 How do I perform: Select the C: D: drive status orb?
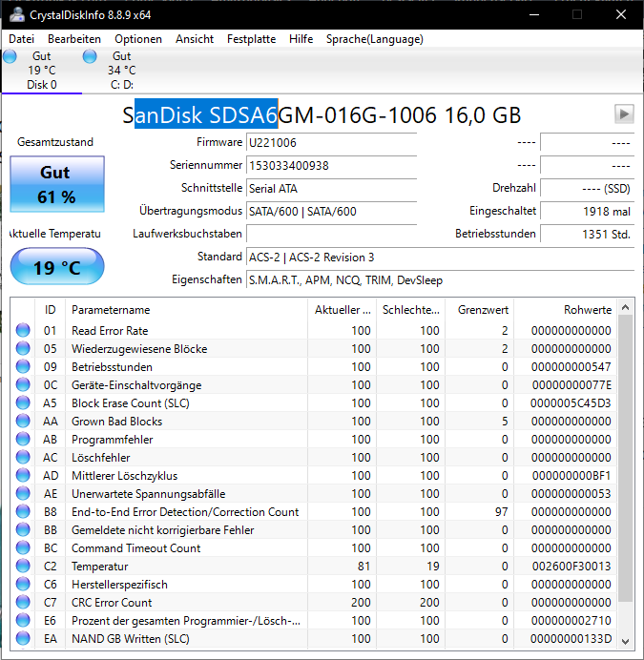[x=90, y=56]
